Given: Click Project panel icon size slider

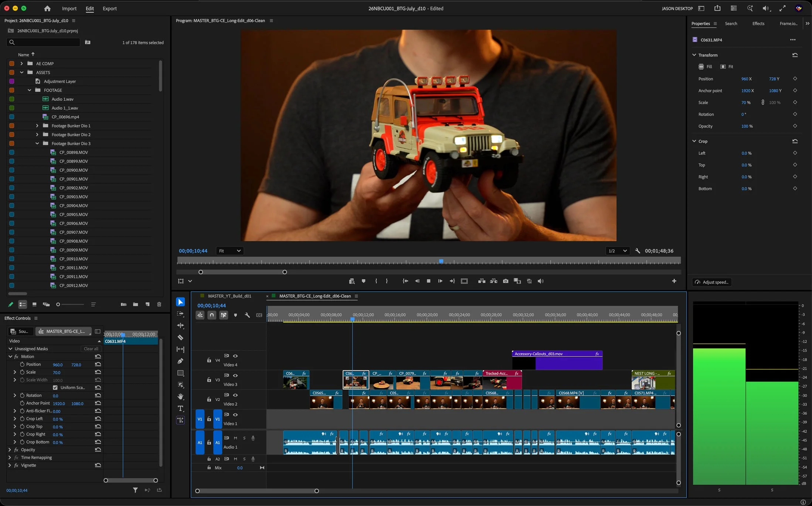Looking at the screenshot, I should point(70,305).
